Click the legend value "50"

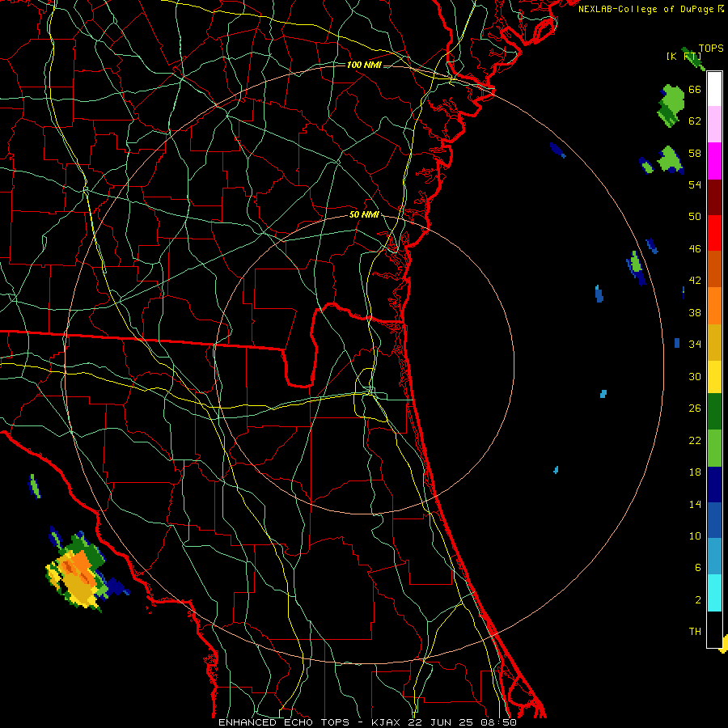(695, 217)
